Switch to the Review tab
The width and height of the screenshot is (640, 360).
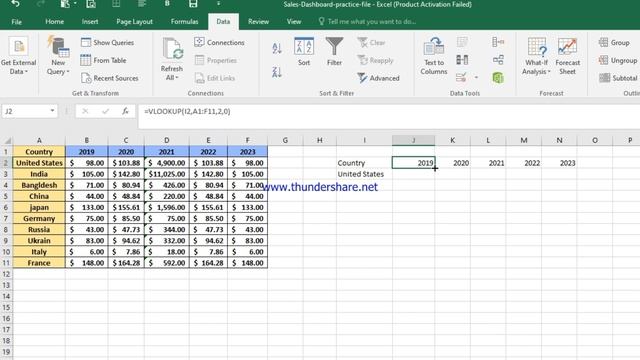click(x=258, y=22)
